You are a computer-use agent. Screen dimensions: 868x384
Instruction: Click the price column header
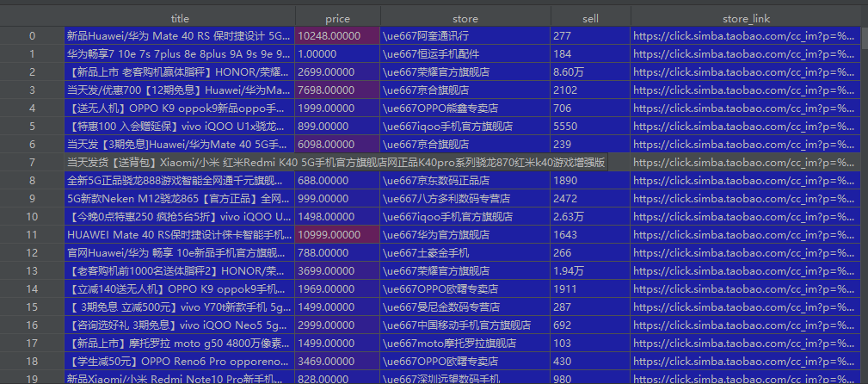pyautogui.click(x=338, y=19)
